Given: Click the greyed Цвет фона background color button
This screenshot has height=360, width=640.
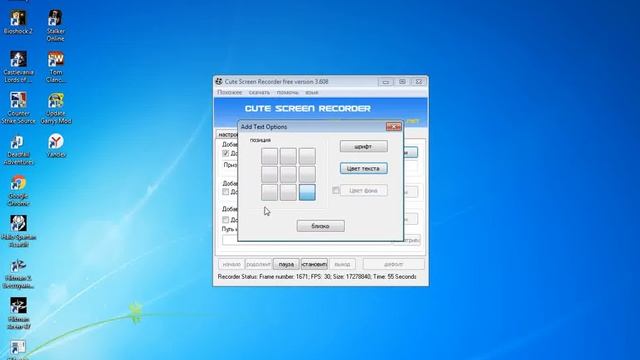Looking at the screenshot, I should 364,190.
